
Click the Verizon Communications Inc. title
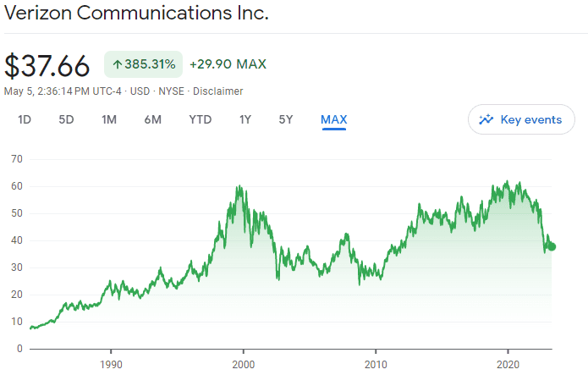click(x=136, y=14)
